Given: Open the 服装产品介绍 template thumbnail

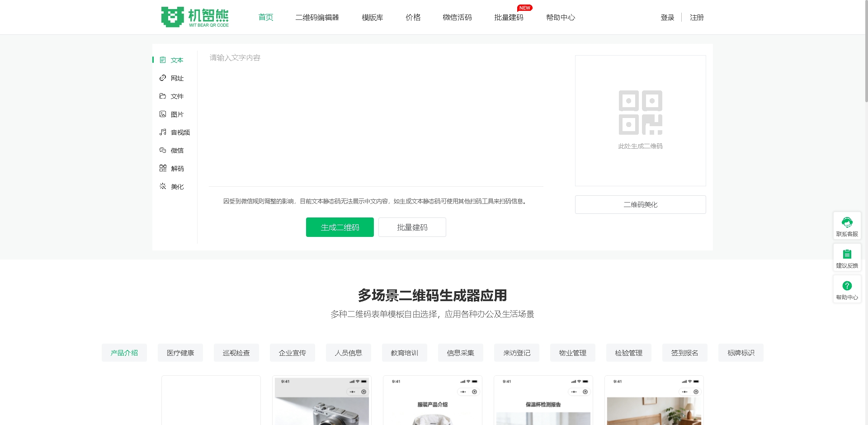Looking at the screenshot, I should [x=433, y=401].
